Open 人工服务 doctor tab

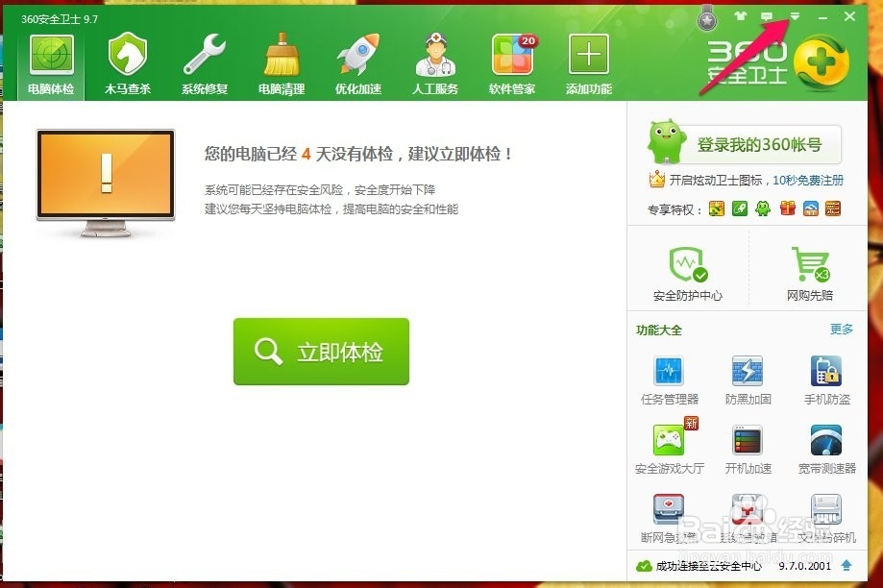click(434, 65)
